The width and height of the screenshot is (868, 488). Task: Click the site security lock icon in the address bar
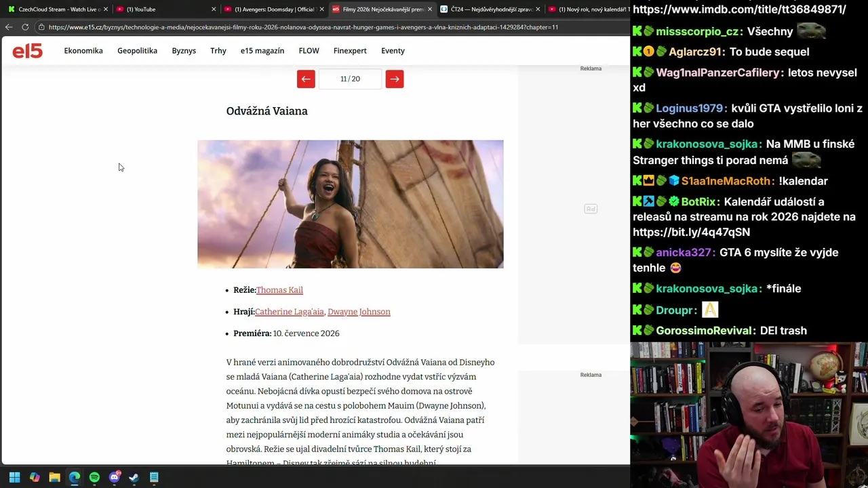(x=41, y=27)
